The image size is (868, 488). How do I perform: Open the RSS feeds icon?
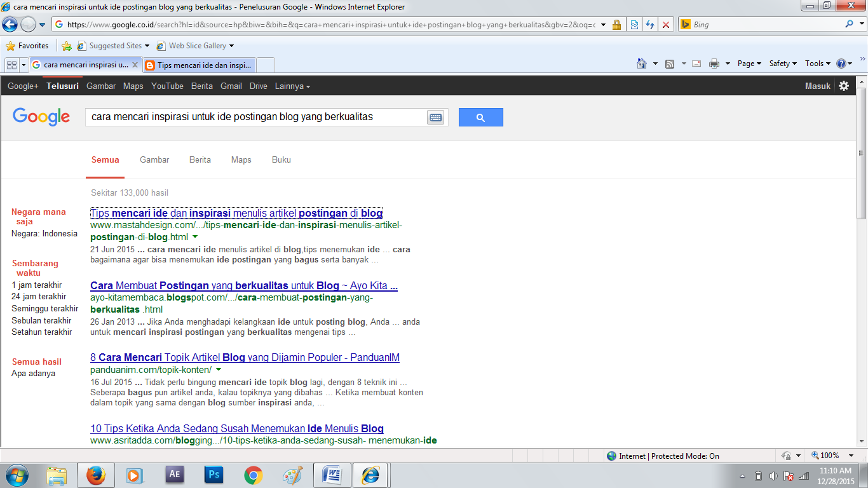[x=670, y=64]
